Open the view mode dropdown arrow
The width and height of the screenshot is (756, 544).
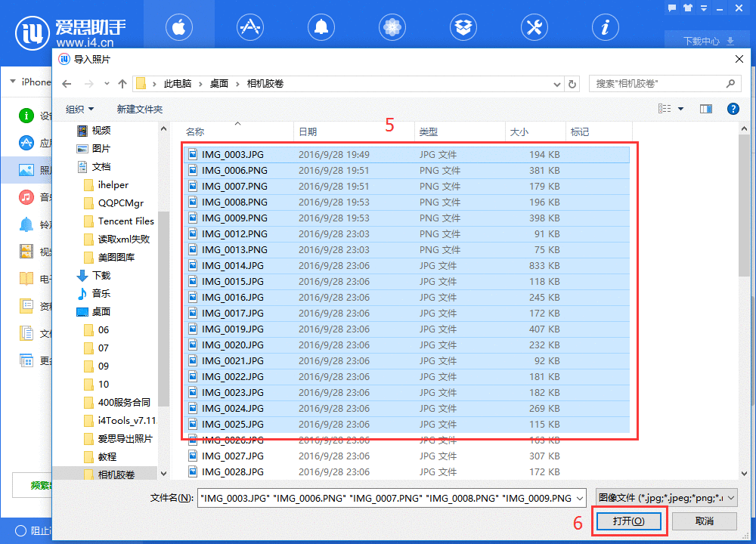(680, 108)
